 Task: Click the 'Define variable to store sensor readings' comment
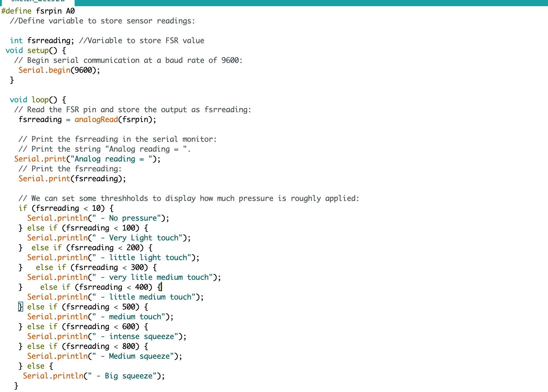pos(102,21)
